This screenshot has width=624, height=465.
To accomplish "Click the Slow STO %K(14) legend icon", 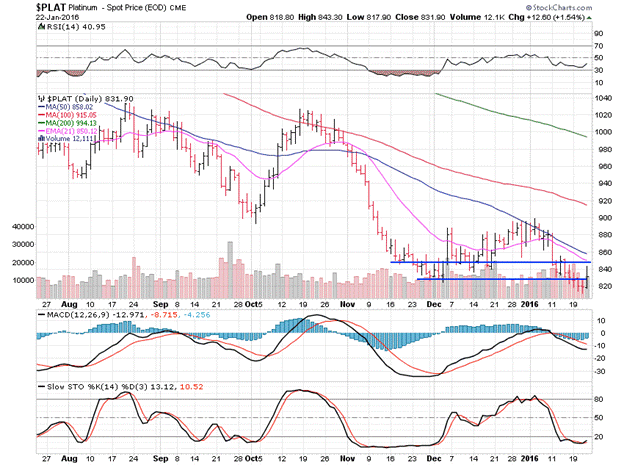I will (40, 386).
